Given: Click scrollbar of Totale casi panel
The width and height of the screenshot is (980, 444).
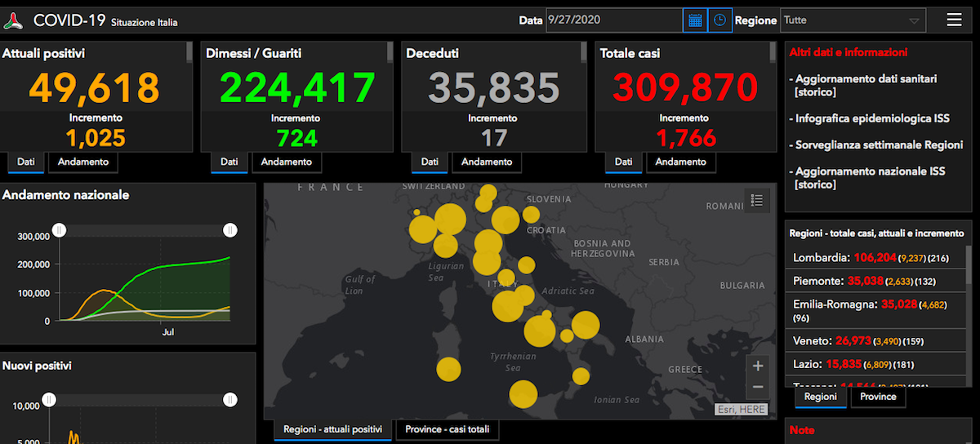Looking at the screenshot, I should pos(773,52).
